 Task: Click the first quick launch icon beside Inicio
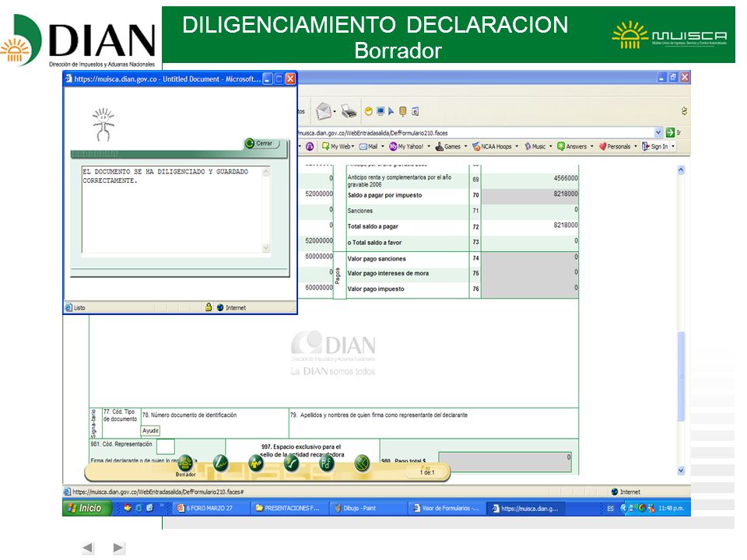click(x=127, y=508)
